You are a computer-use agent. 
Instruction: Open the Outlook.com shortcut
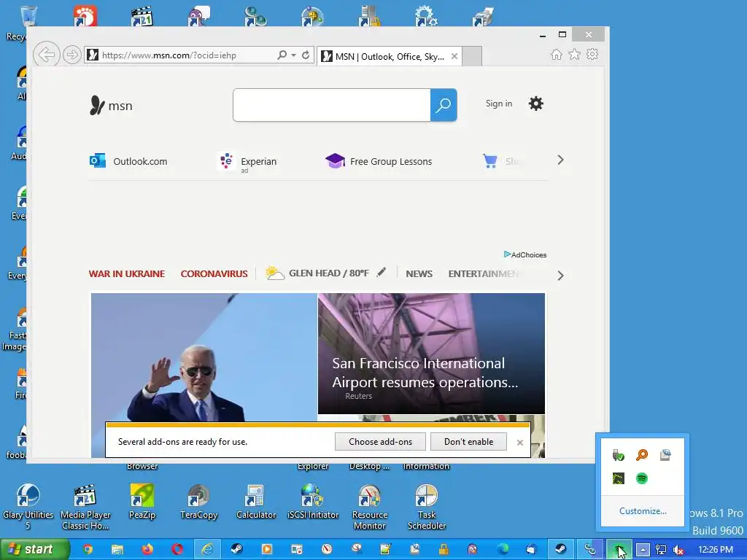click(x=128, y=161)
